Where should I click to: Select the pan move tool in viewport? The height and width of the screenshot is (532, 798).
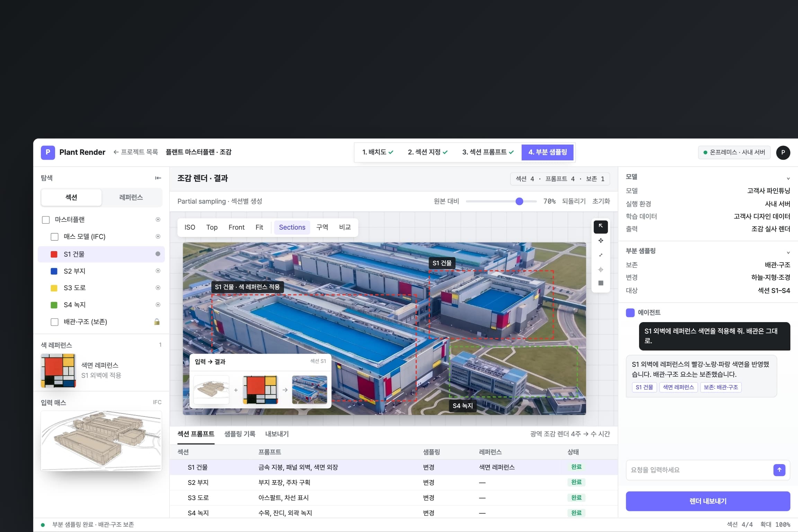pos(601,241)
